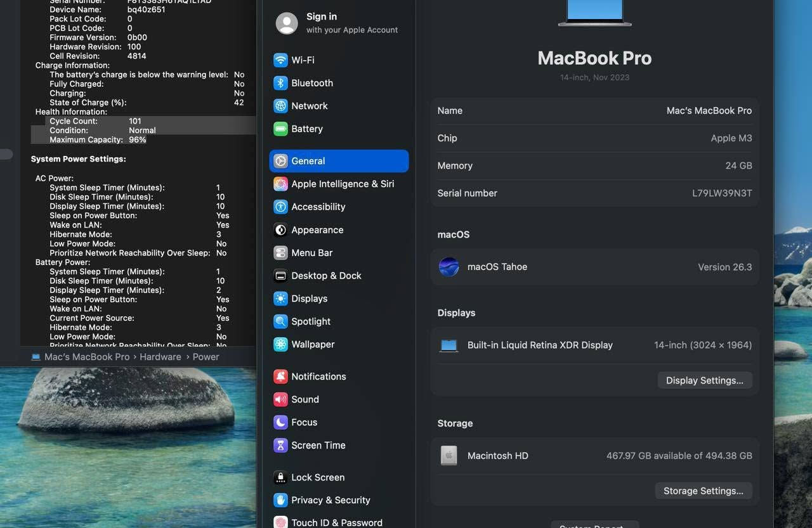
Task: Select Accessibility in the sidebar
Action: 339,207
